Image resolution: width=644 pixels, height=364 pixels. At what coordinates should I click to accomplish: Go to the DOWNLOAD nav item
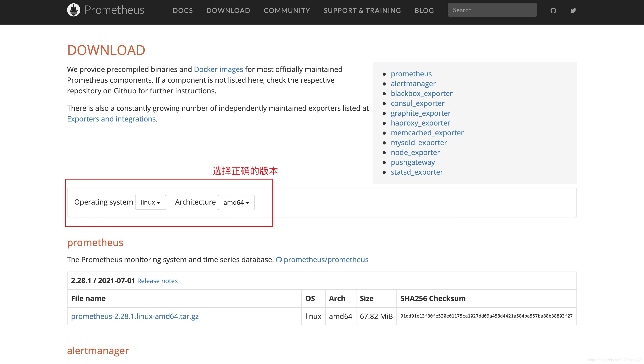[228, 10]
